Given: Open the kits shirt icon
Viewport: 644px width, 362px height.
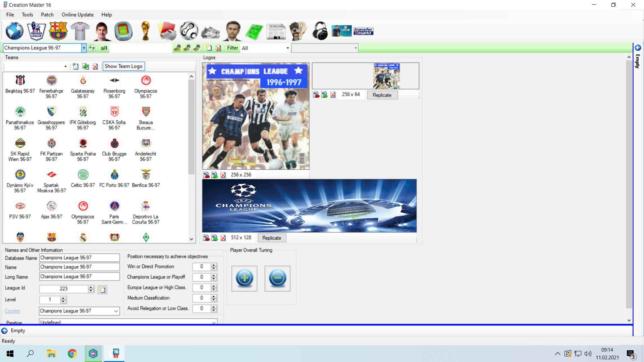Looking at the screenshot, I should (x=80, y=31).
